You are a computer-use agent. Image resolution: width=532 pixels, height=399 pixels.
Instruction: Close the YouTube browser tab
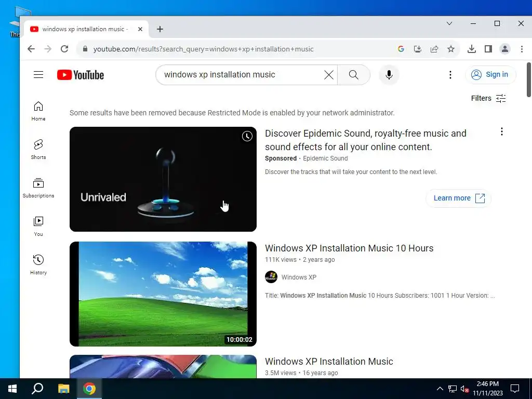pyautogui.click(x=140, y=29)
